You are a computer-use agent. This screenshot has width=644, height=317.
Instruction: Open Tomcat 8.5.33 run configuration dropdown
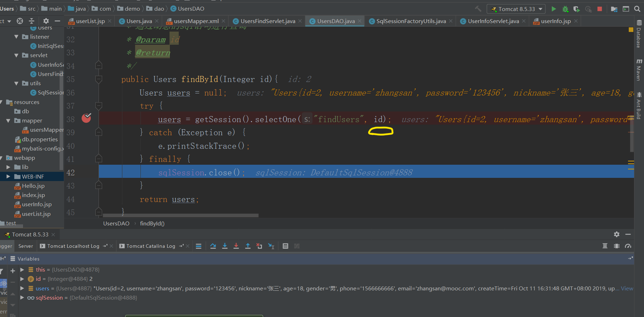(517, 9)
